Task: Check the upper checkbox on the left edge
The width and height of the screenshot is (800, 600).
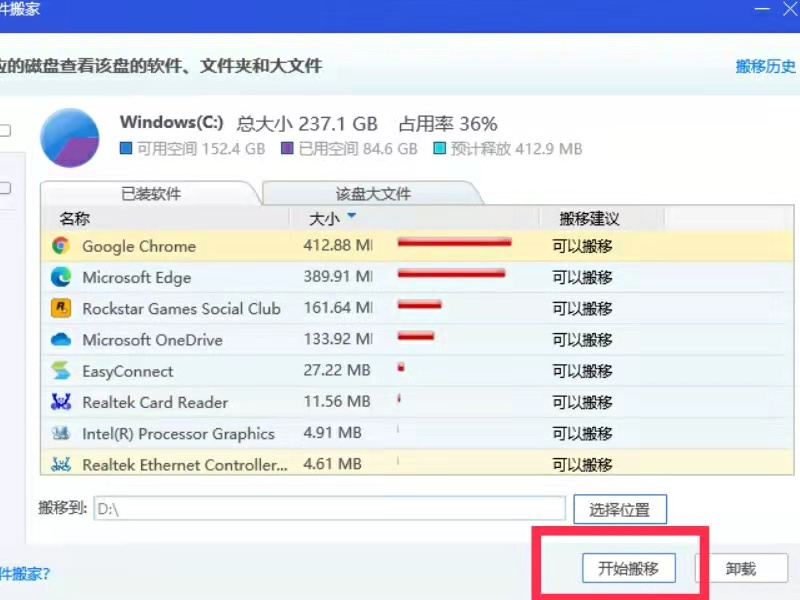Action: coord(5,129)
